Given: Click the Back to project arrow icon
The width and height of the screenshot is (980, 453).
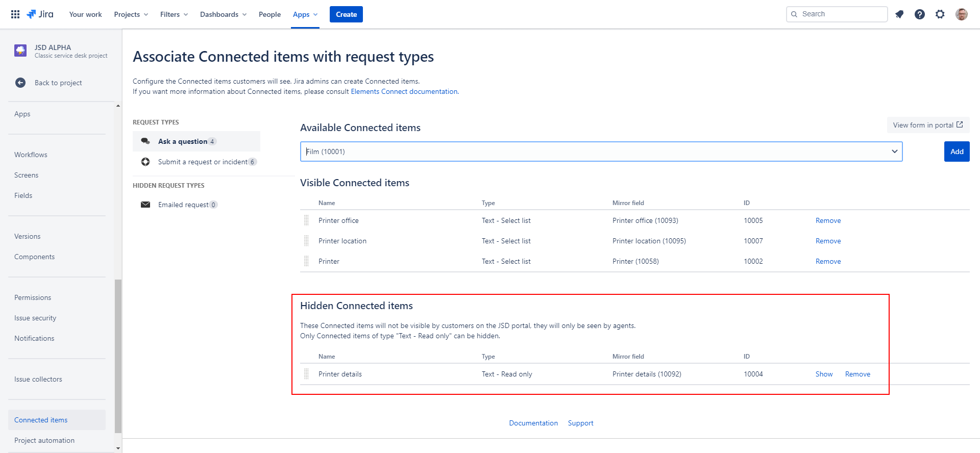Looking at the screenshot, I should [20, 83].
